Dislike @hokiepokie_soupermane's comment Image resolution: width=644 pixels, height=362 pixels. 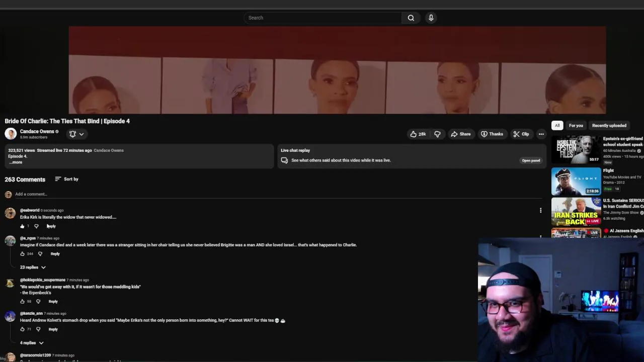38,302
